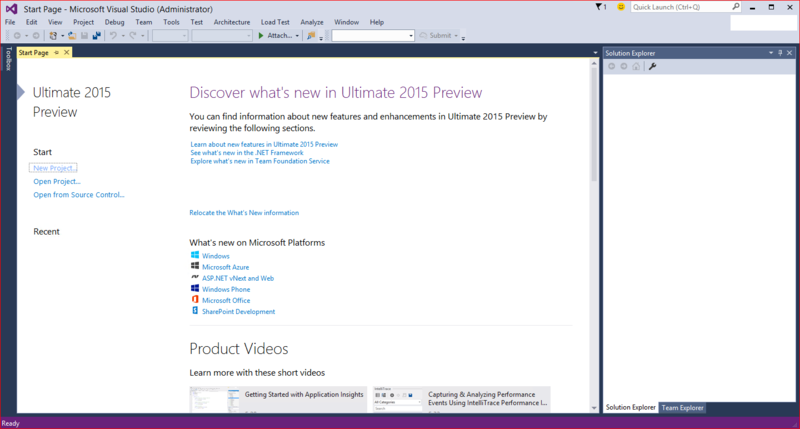Click Solution Explorer Back icon
The image size is (800, 429).
(x=611, y=66)
